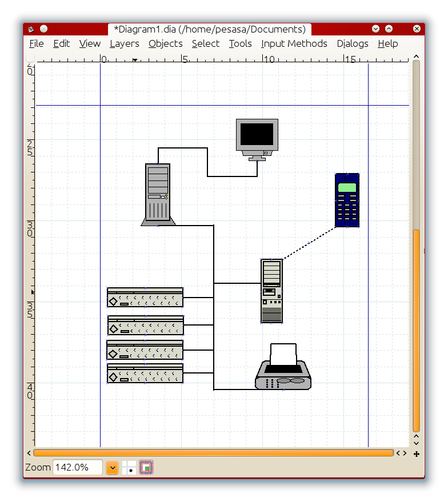The width and height of the screenshot is (448, 502).
Task: Select the second rack hub shape
Action: [146, 326]
